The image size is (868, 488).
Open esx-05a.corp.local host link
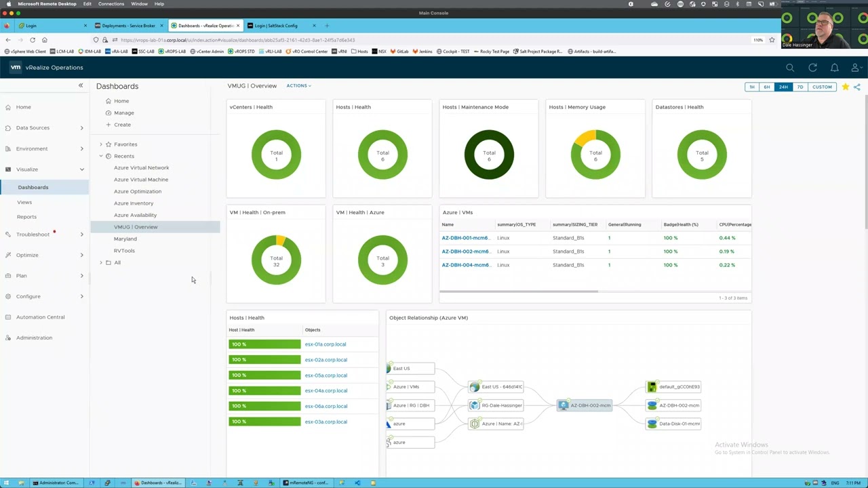click(325, 375)
